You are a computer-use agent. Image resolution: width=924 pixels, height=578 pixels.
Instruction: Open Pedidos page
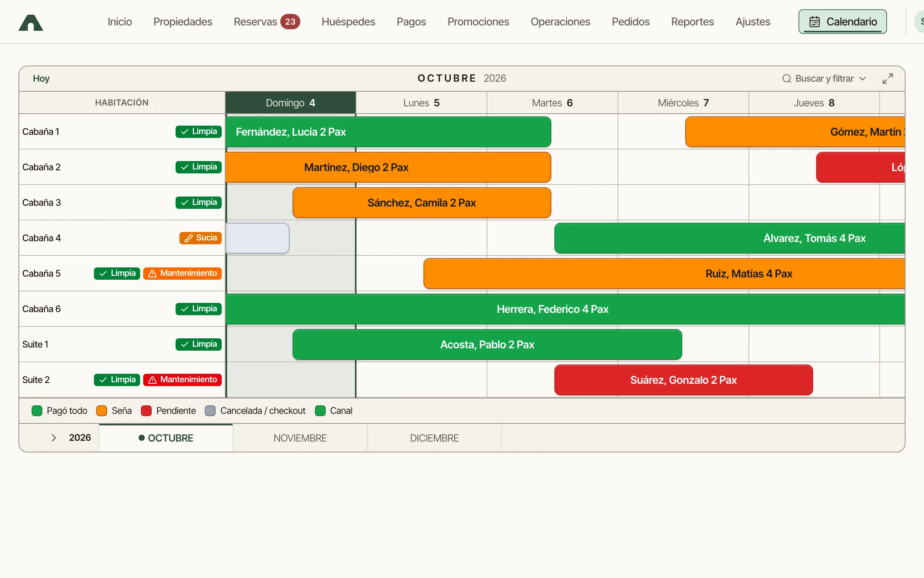631,22
